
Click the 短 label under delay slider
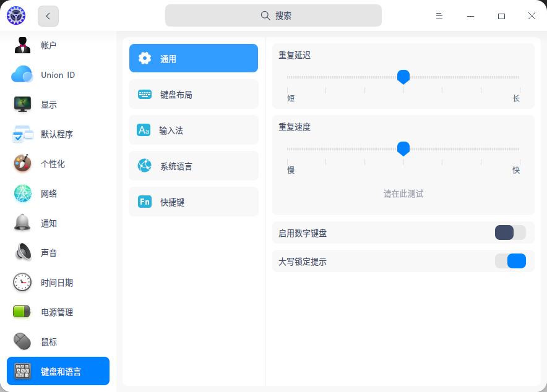pos(291,98)
